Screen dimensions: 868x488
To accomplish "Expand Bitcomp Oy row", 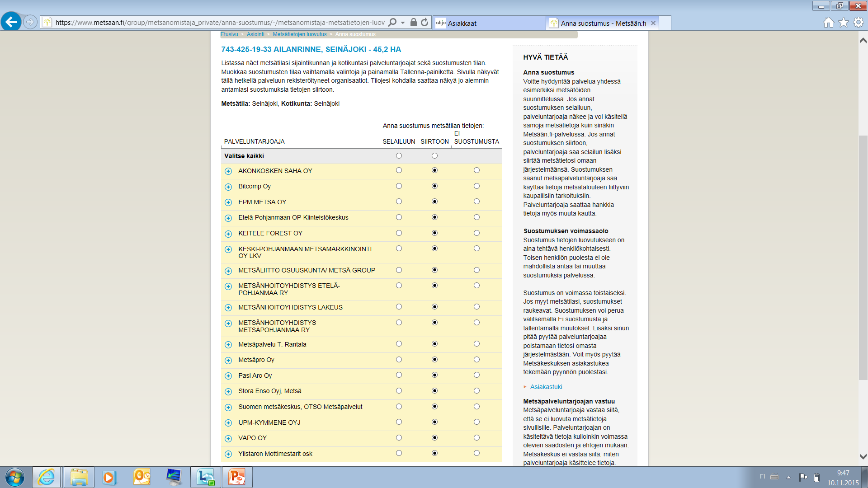I will 228,187.
